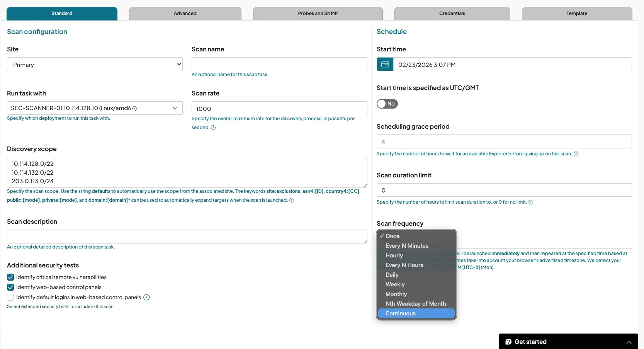
Task: Expand the Get started panel chevron
Action: pos(629,342)
